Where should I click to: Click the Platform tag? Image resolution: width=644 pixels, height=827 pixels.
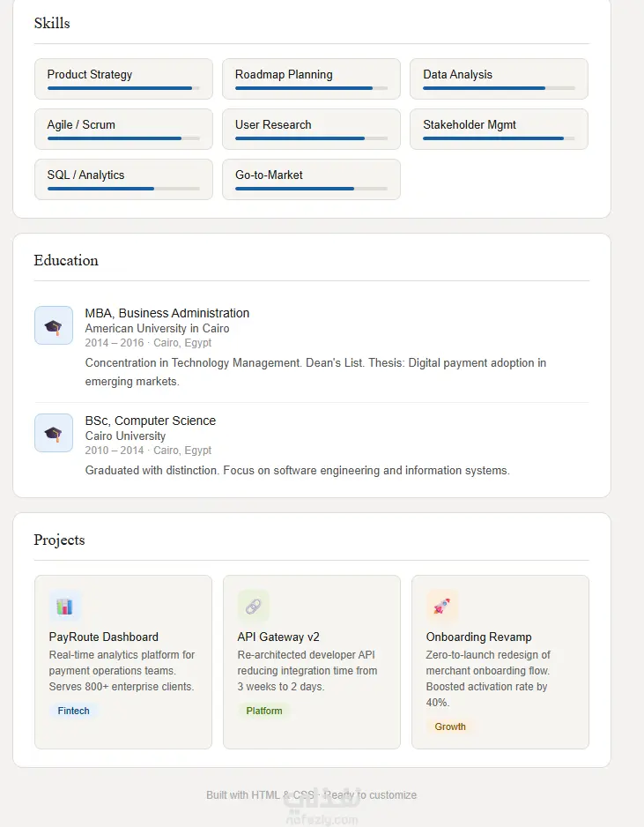264,711
